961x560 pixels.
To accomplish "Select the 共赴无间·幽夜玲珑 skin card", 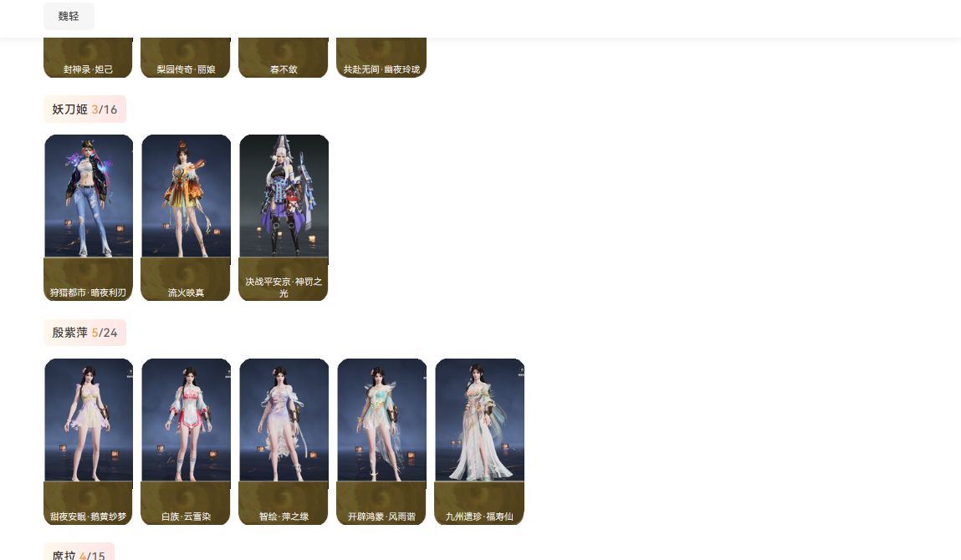I will [381, 58].
